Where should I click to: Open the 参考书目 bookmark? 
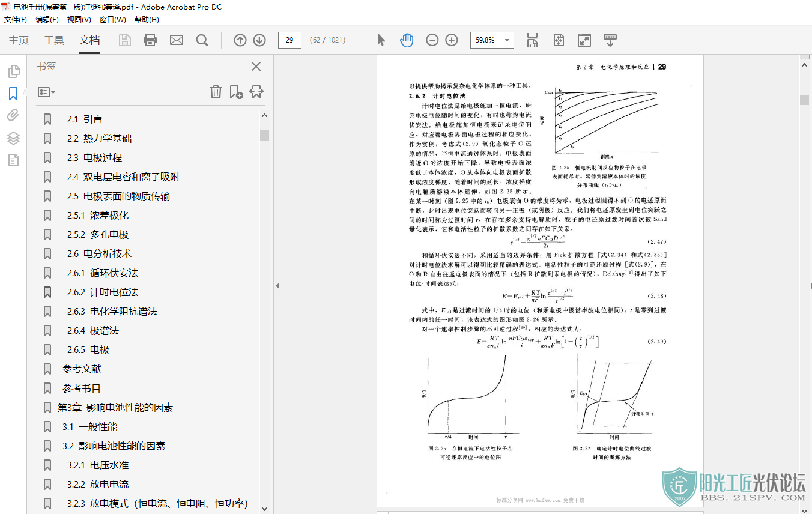pyautogui.click(x=82, y=389)
